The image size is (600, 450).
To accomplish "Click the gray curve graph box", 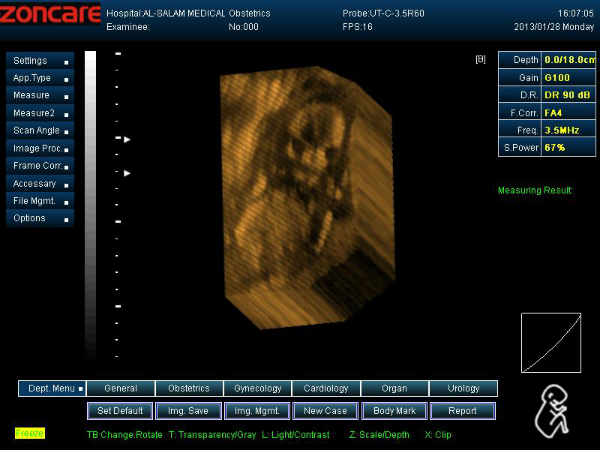I will pyautogui.click(x=551, y=343).
